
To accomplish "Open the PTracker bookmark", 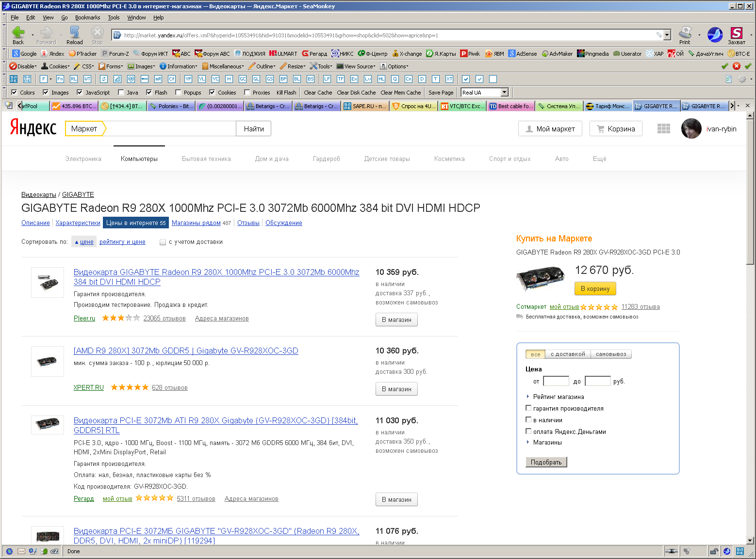I will 83,54.
